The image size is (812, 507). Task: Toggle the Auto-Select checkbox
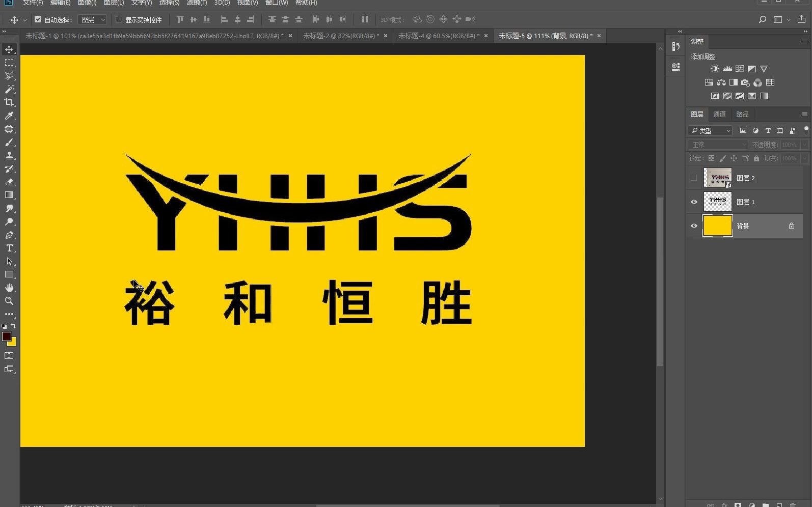(38, 19)
